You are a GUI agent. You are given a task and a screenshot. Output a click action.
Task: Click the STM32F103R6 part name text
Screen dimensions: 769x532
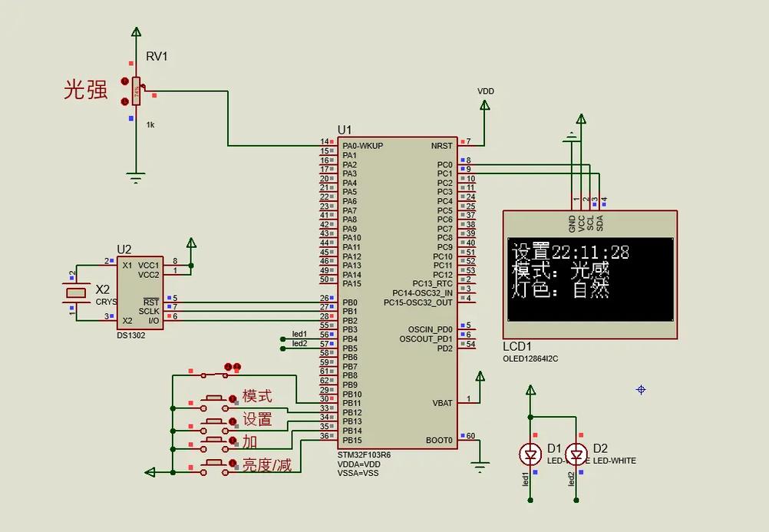tap(364, 455)
